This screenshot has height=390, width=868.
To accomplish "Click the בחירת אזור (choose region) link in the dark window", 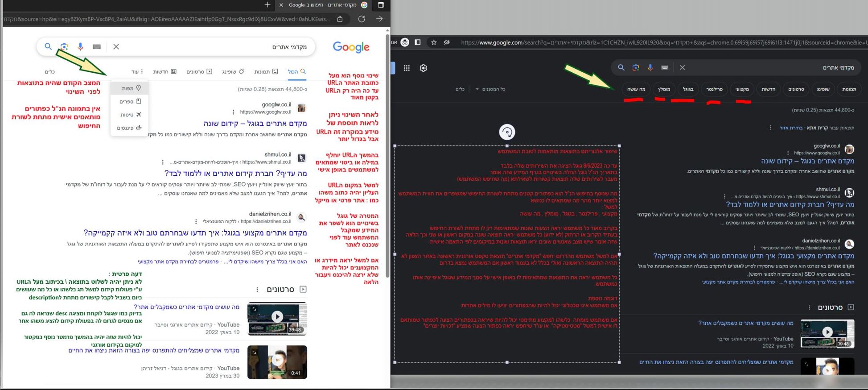I will [x=791, y=128].
